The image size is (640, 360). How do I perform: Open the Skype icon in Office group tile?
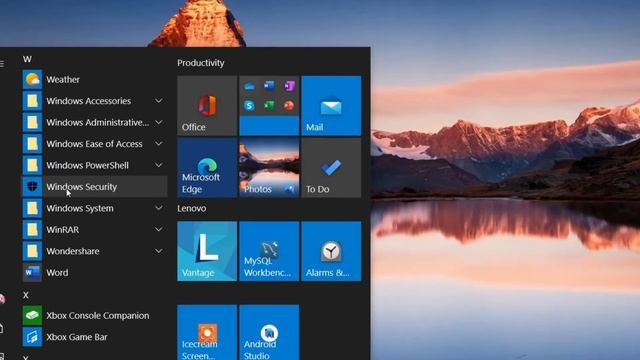(249, 106)
